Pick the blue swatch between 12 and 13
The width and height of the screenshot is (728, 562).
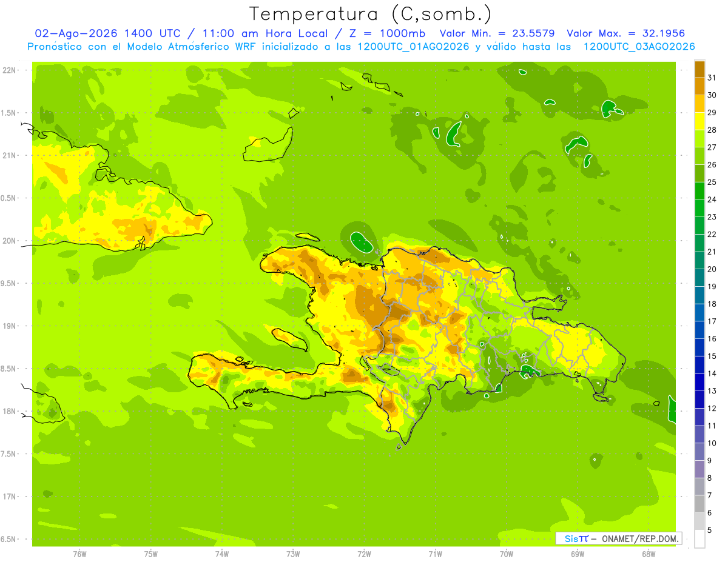(x=699, y=400)
